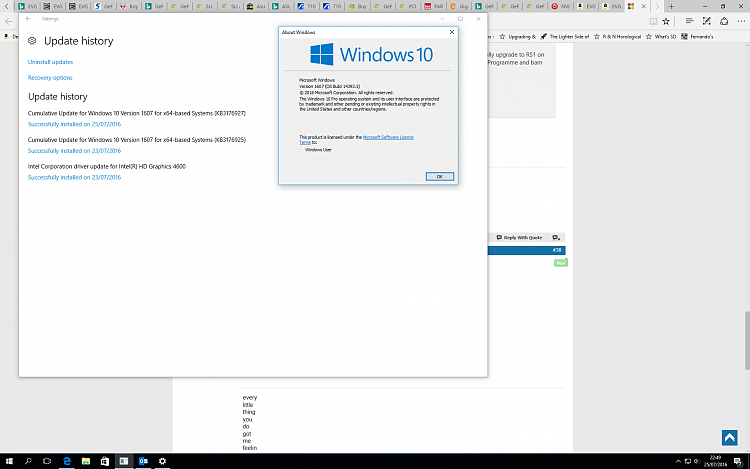Open Reading view in Edge

653,21
